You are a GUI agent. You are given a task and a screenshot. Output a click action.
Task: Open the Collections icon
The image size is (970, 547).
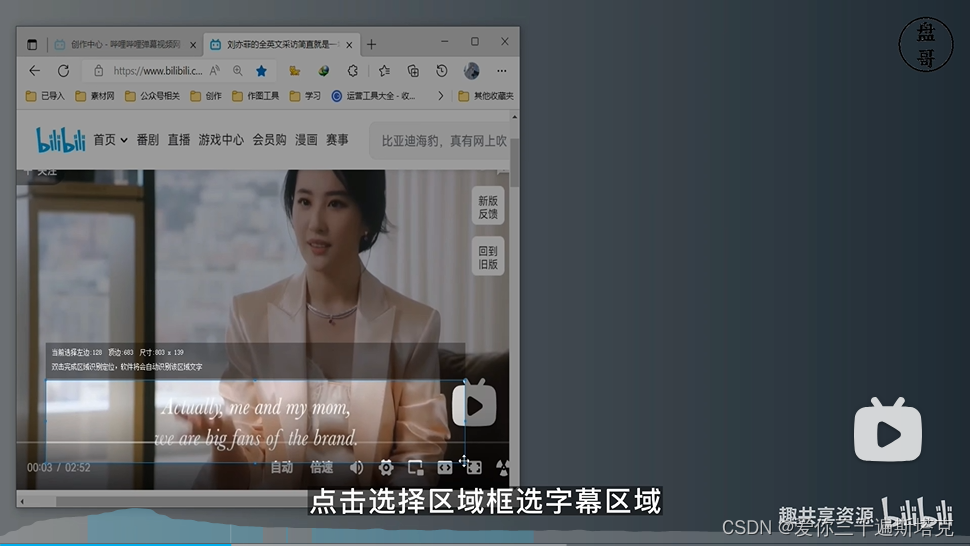tap(413, 71)
